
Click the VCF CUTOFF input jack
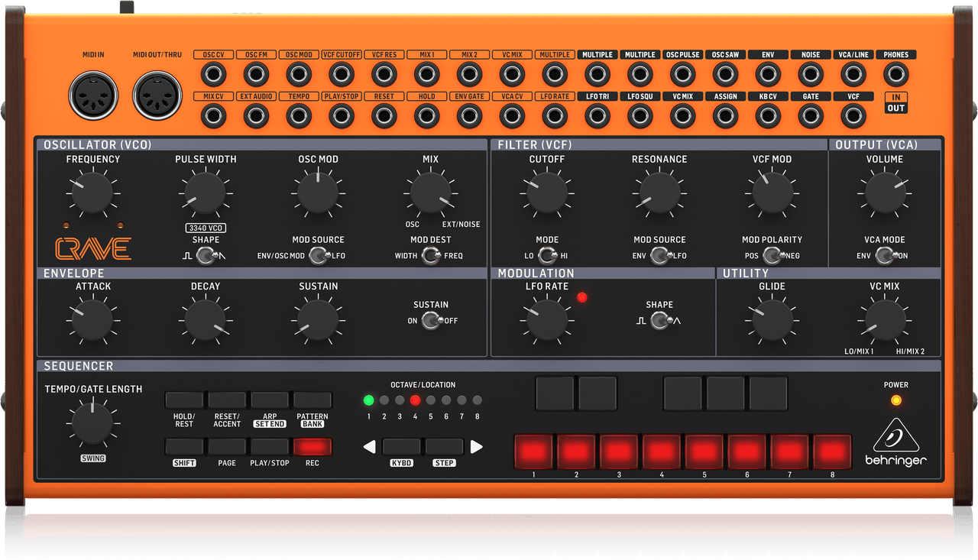pos(342,74)
